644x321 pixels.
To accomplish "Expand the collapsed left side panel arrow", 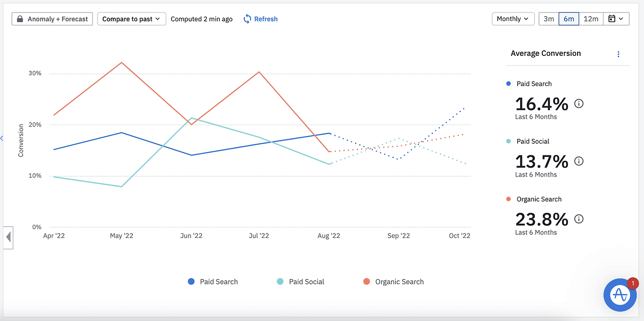I will click(x=8, y=237).
